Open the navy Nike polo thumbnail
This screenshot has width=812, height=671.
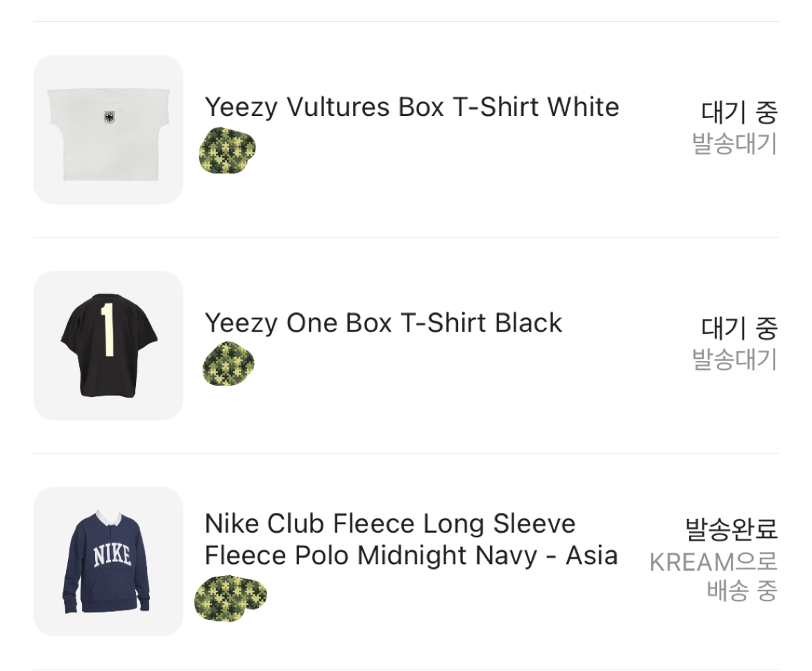108,561
